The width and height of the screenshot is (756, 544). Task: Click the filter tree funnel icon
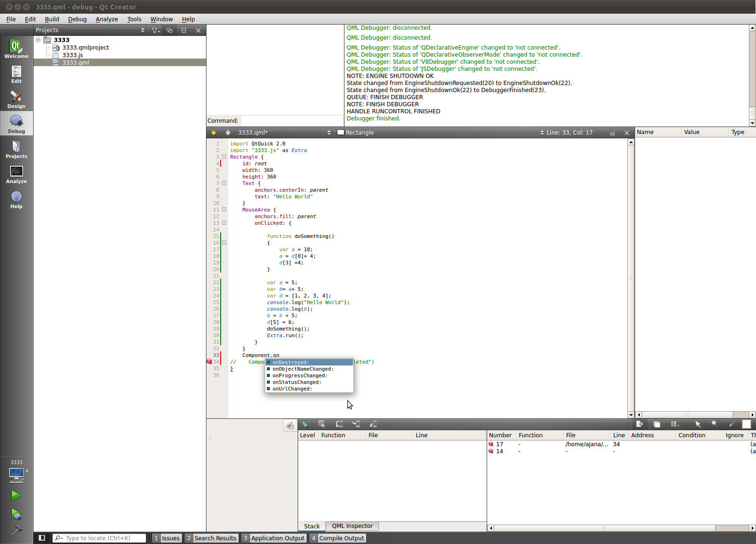(155, 30)
